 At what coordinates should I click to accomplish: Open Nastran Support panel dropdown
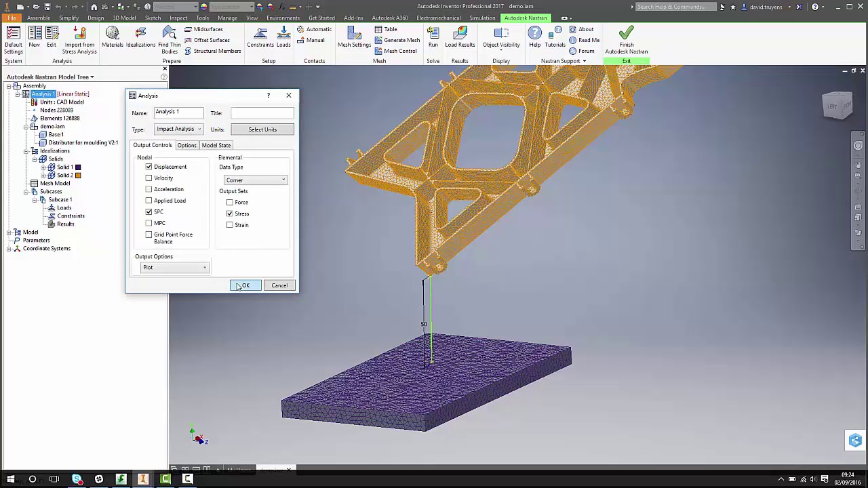tap(564, 61)
